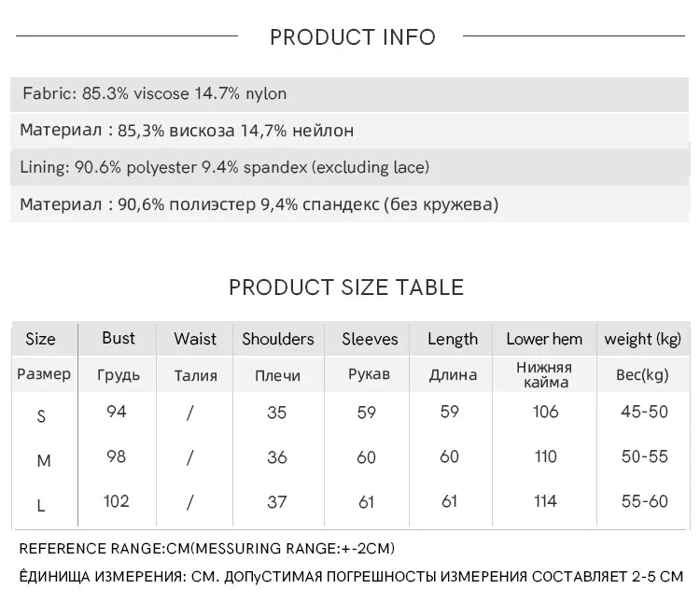Click the REFERENCE RANGE note text
This screenshot has height=603, width=700.
click(206, 549)
